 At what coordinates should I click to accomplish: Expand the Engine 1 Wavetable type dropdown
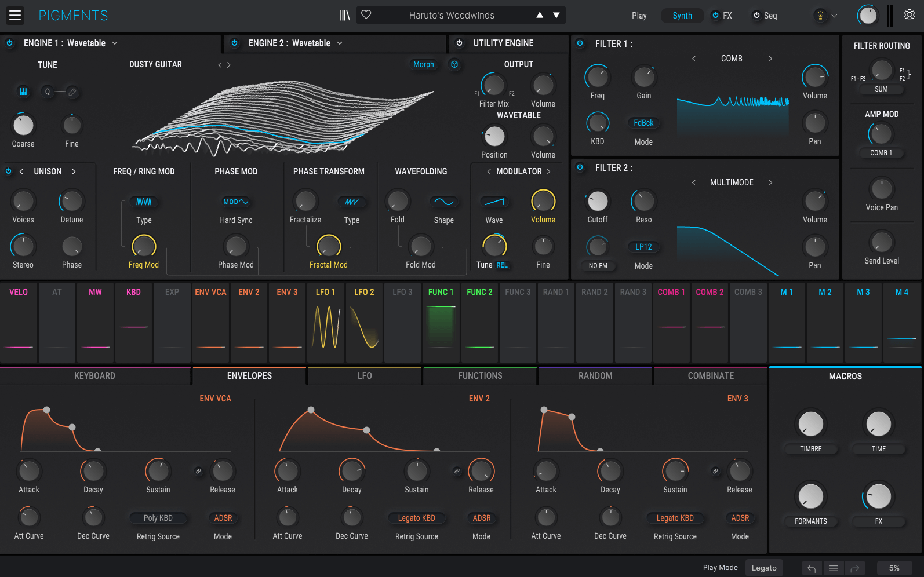click(115, 43)
